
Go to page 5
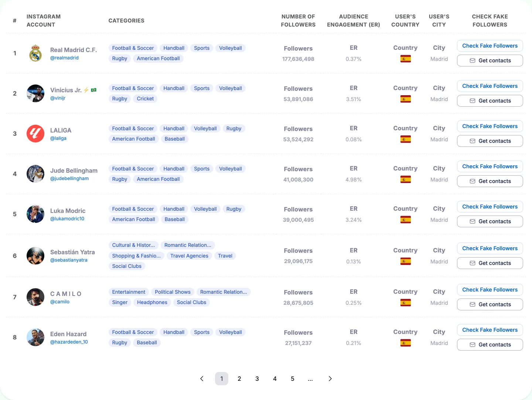(x=293, y=379)
